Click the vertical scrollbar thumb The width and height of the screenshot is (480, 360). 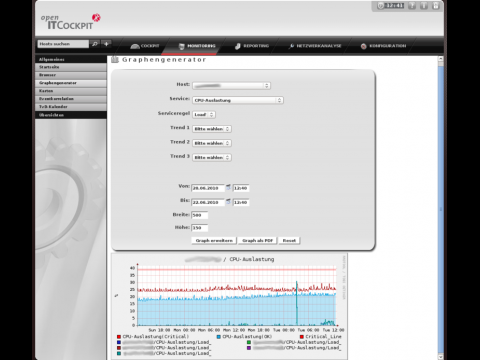click(441, 208)
